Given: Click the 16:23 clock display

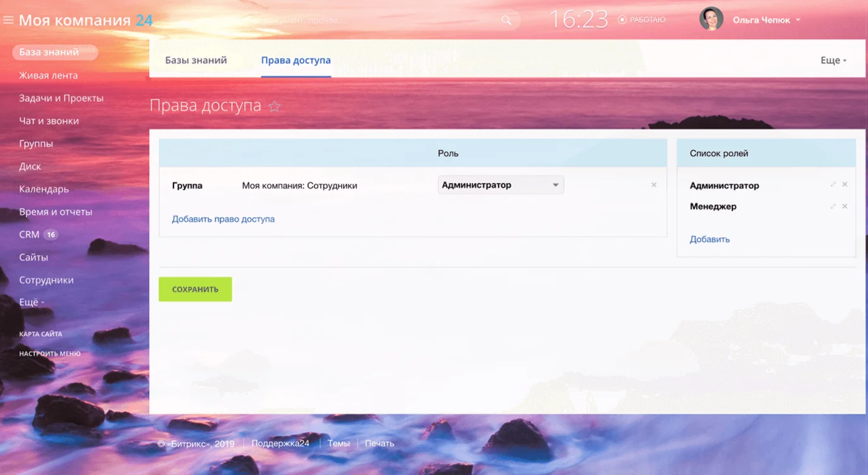Looking at the screenshot, I should pyautogui.click(x=579, y=19).
